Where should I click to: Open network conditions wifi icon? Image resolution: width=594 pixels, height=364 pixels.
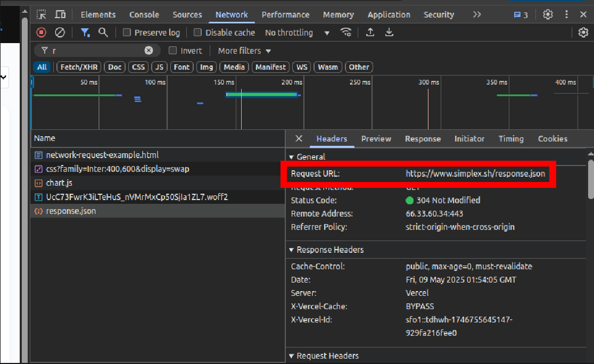pyautogui.click(x=346, y=32)
